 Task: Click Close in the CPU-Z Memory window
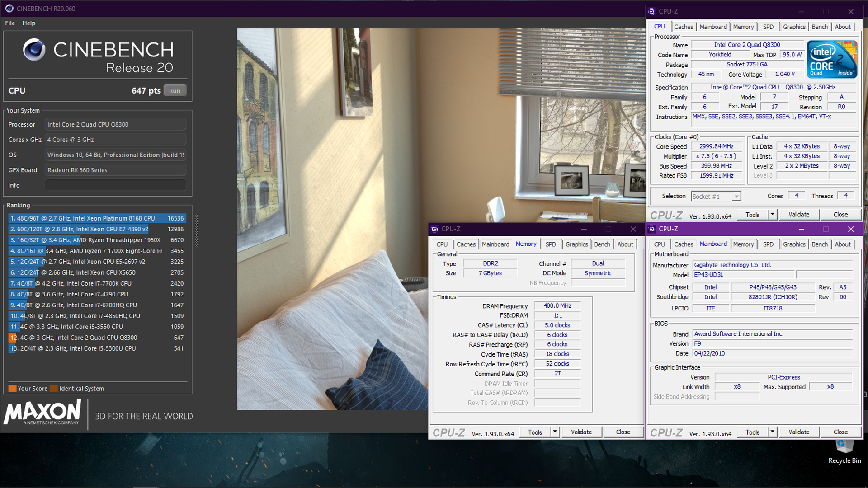(x=623, y=432)
